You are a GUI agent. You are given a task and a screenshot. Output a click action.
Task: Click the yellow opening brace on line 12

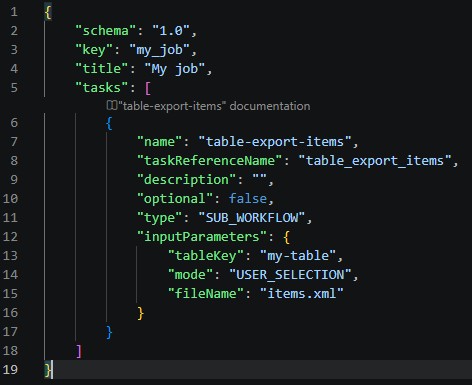(x=286, y=237)
